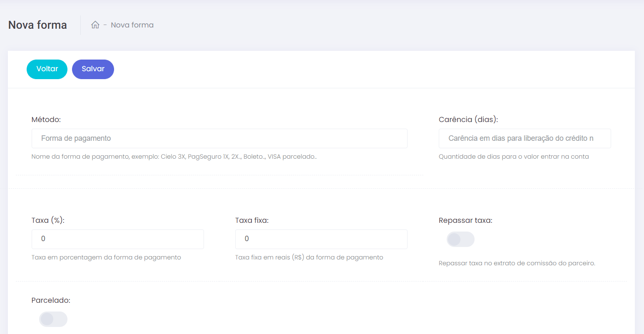Enable the Repassar taxa switch
The image size is (644, 334).
[x=460, y=239]
